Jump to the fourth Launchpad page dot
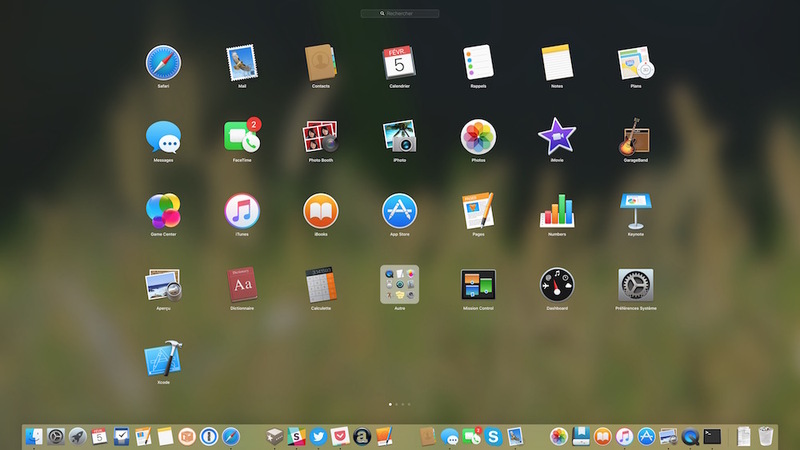Image resolution: width=800 pixels, height=450 pixels. point(409,405)
